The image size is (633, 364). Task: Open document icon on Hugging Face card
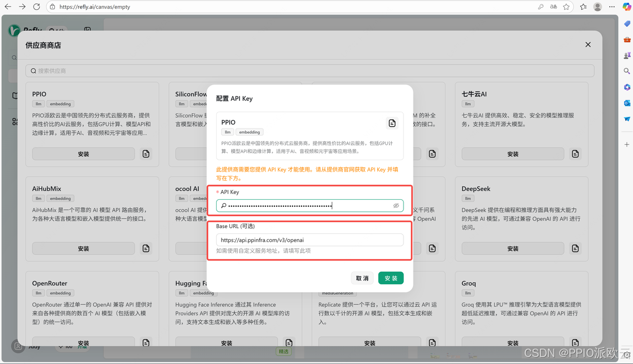coord(289,343)
